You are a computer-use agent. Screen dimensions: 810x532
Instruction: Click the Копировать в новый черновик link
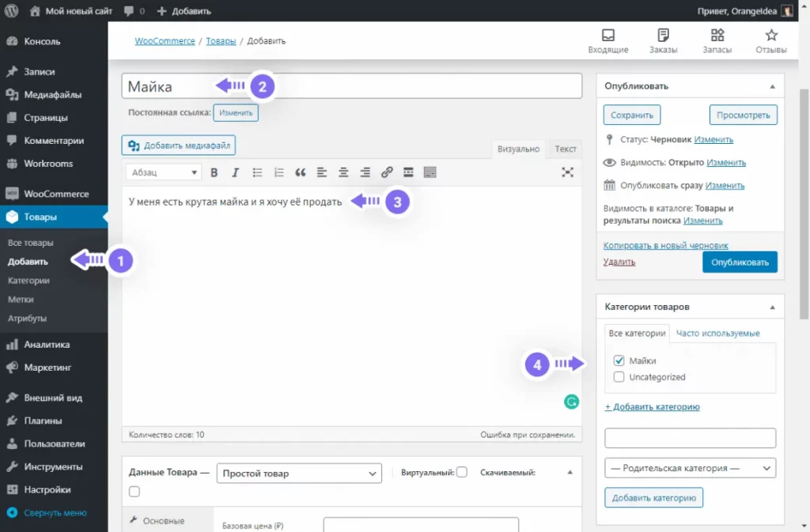coord(665,246)
